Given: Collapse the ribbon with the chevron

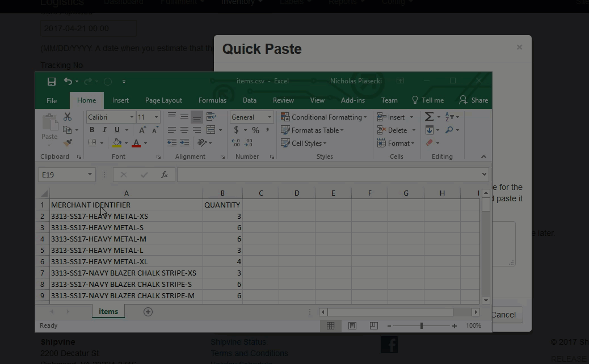Looking at the screenshot, I should [x=483, y=156].
